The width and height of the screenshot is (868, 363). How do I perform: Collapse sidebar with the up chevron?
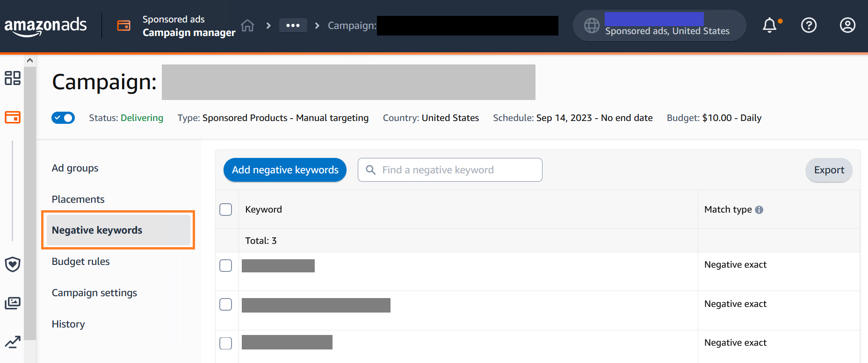[x=30, y=60]
